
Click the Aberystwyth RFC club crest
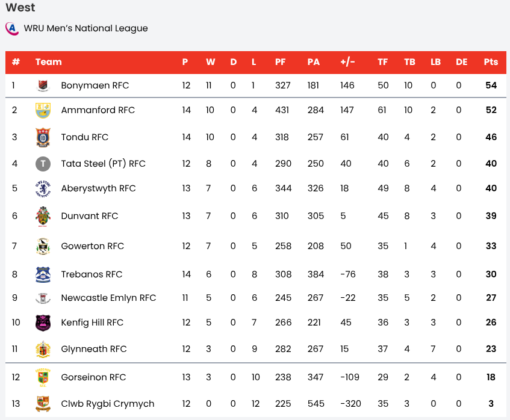[42, 188]
